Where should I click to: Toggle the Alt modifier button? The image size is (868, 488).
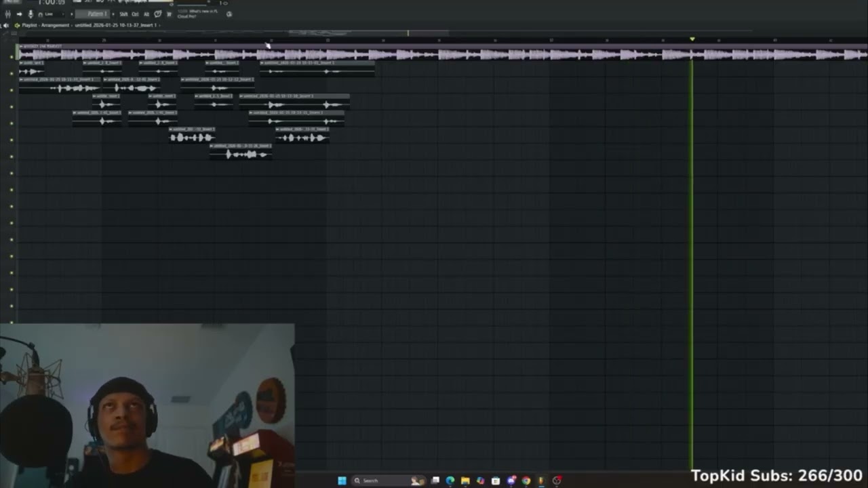[x=146, y=14]
